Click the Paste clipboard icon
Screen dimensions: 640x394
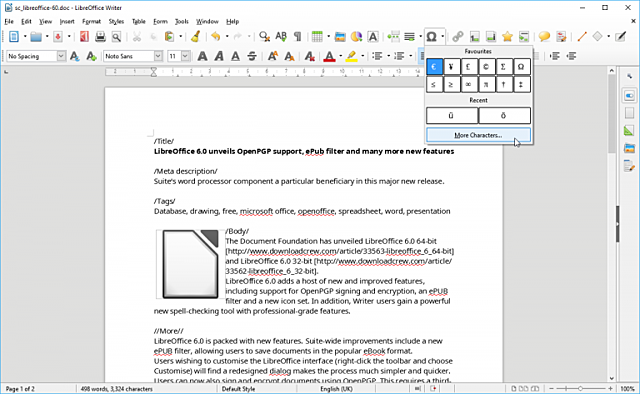169,37
